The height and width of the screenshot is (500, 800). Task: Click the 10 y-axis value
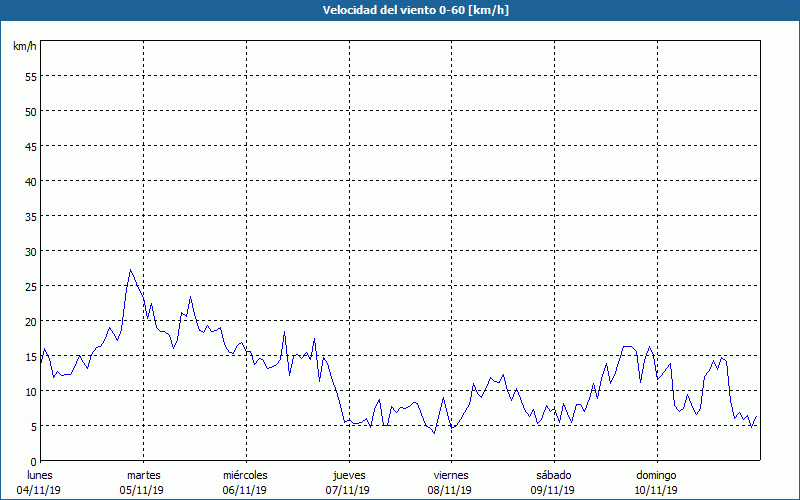point(31,391)
